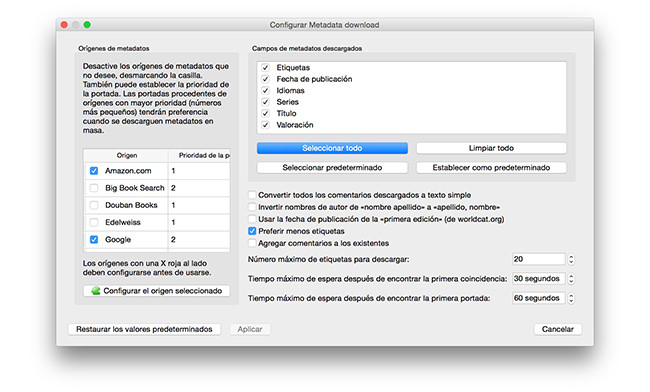Uncheck the Google source checkbox
This screenshot has height=392, width=650.
[94, 240]
